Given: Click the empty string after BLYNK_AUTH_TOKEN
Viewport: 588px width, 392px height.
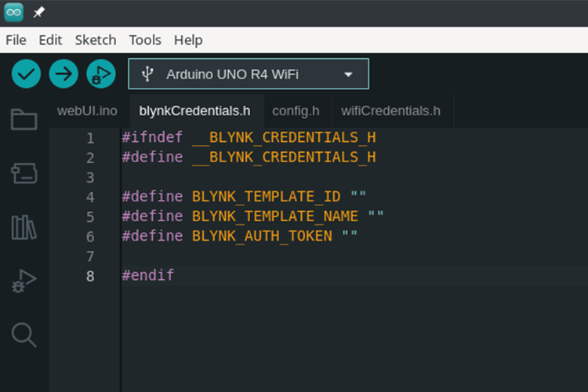Looking at the screenshot, I should click(350, 234).
